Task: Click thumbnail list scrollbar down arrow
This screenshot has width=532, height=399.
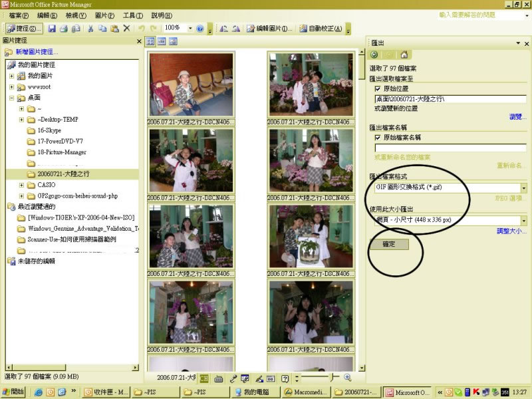Action: 362,368
